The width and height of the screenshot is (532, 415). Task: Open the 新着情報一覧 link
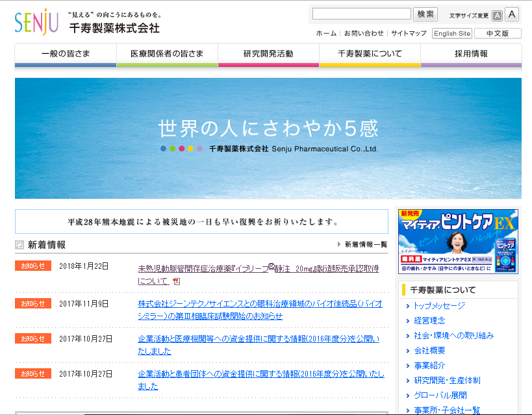366,244
